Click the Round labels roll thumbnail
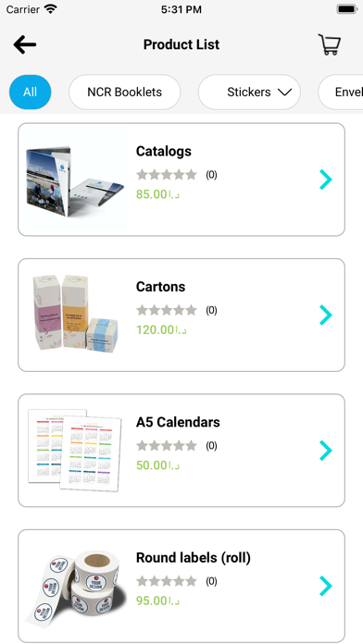 75,586
